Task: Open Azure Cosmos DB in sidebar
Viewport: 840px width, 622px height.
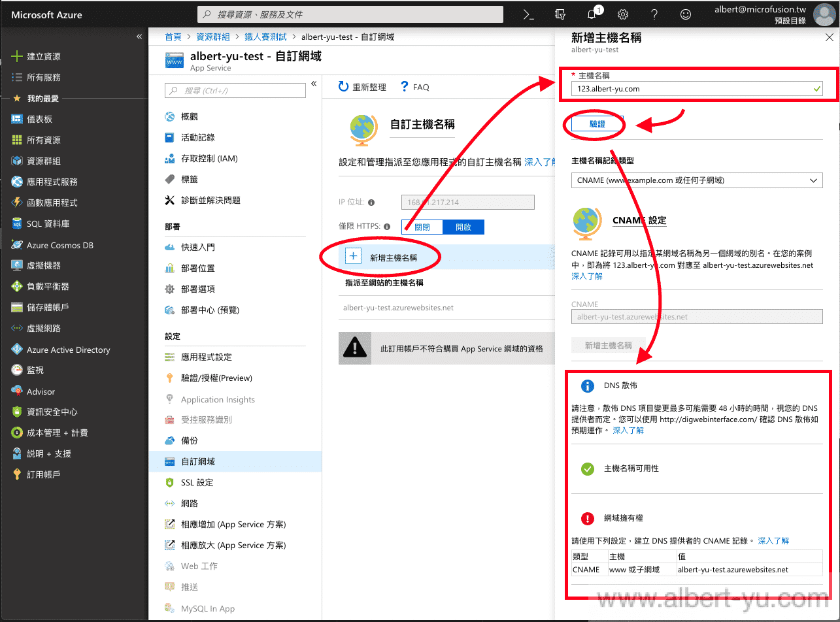Action: pos(59,245)
